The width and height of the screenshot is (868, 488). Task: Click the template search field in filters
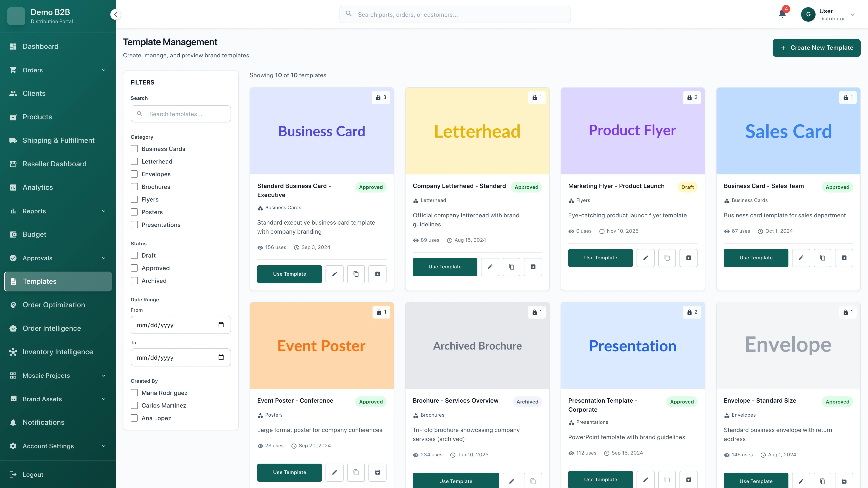181,114
